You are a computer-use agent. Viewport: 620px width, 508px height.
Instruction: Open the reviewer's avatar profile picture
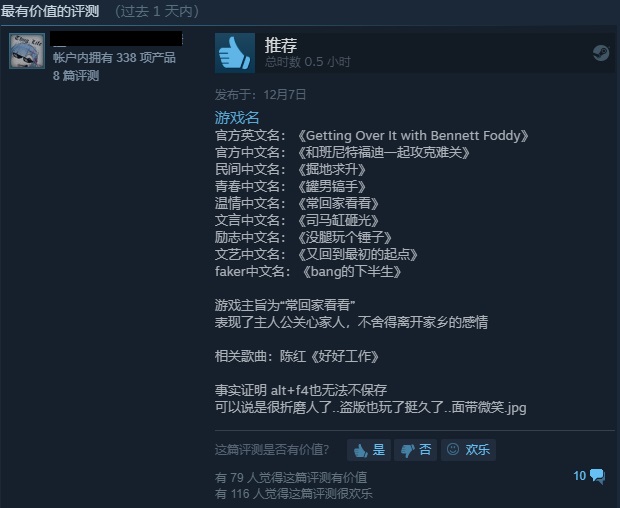coord(27,51)
